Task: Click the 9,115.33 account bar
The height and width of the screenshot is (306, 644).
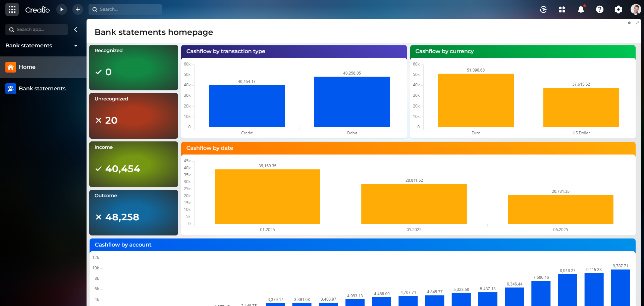Action: click(594, 290)
